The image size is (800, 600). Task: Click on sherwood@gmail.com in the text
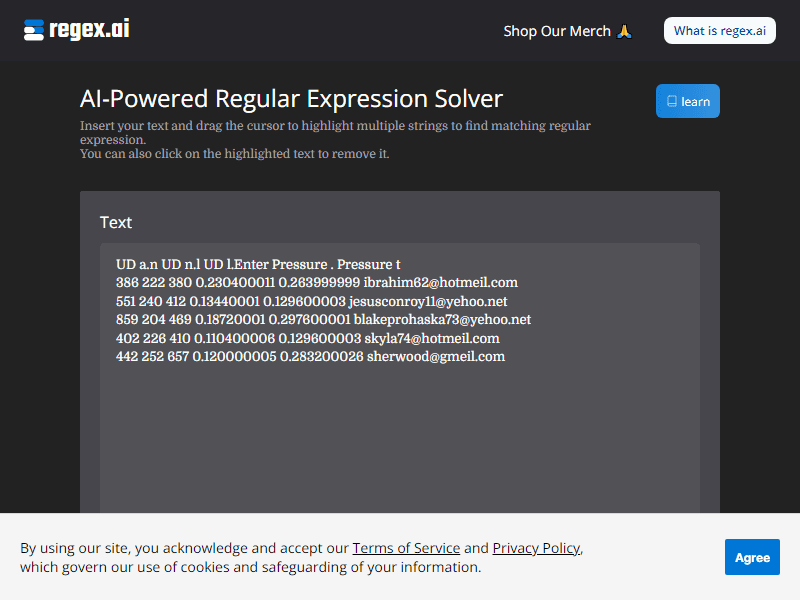[x=435, y=356]
